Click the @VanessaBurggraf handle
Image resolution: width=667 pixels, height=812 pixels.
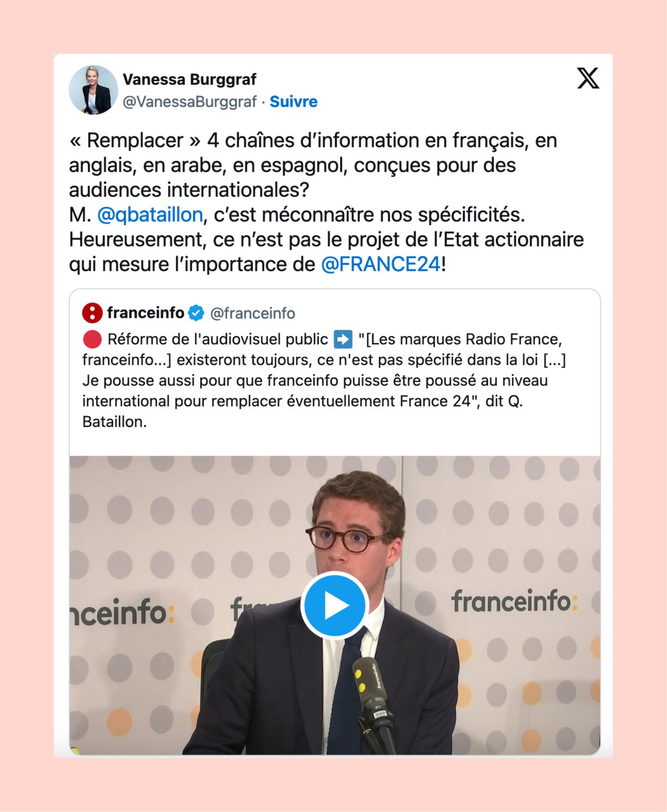[190, 102]
